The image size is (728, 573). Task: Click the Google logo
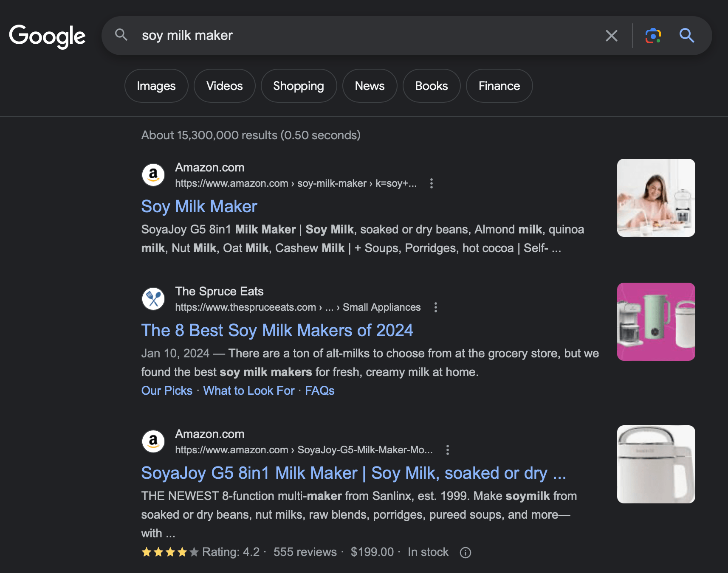[x=47, y=36]
